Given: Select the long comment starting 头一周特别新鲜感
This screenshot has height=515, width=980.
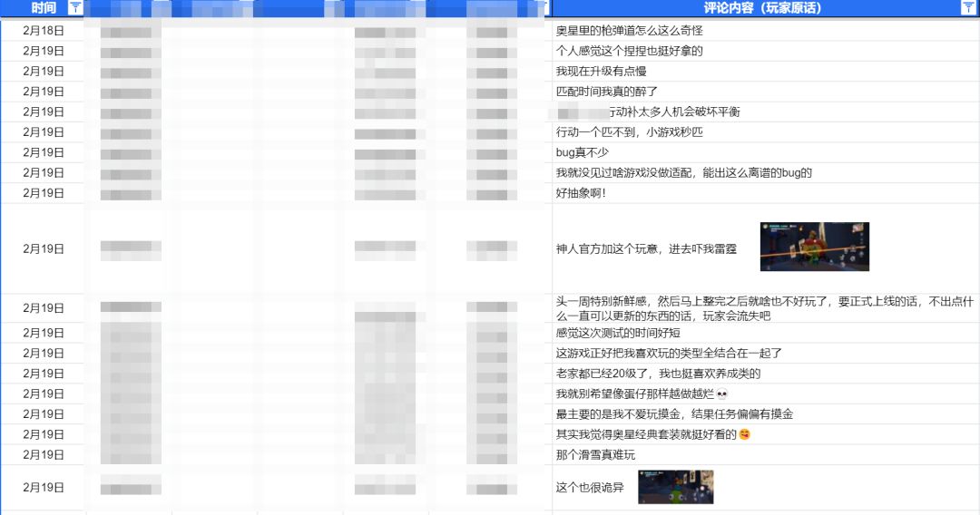Looking at the screenshot, I should 764,308.
